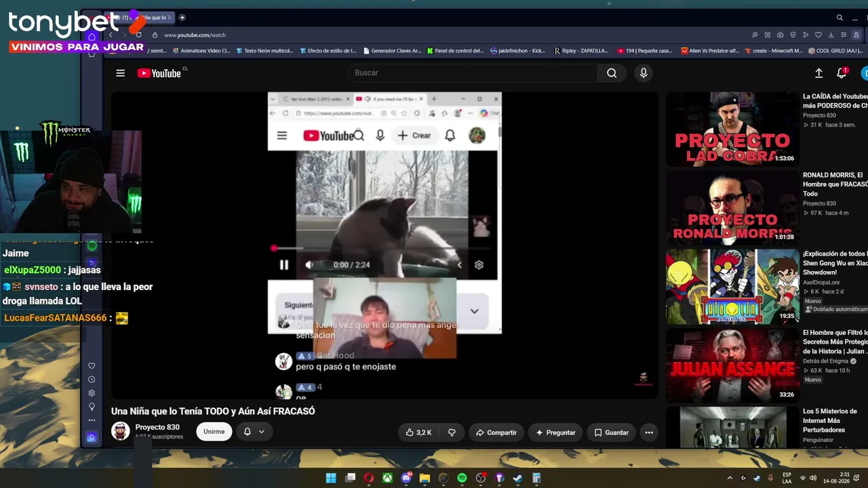Click the Unirme join button
Screen dimensions: 868x488
click(214, 432)
